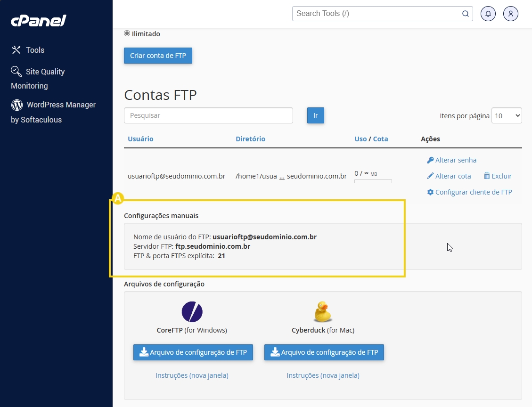The width and height of the screenshot is (532, 407).
Task: Click the CoreFTP logo icon
Action: click(x=192, y=312)
